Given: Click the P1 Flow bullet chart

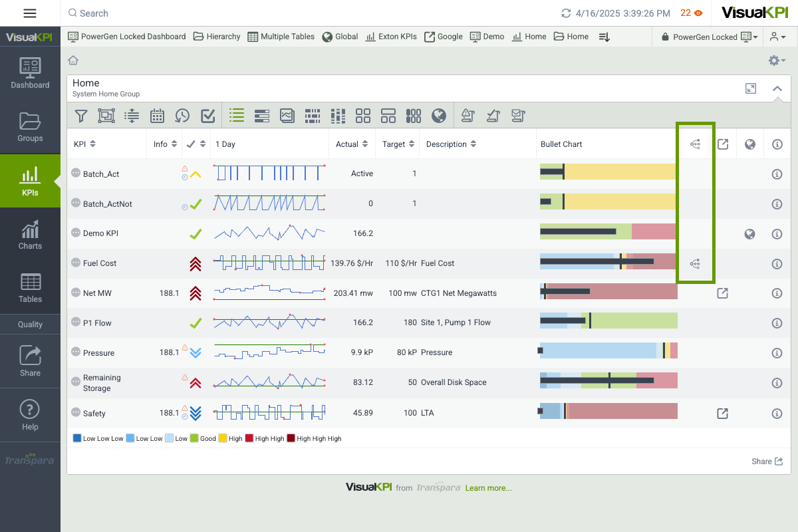Looking at the screenshot, I should (x=608, y=321).
